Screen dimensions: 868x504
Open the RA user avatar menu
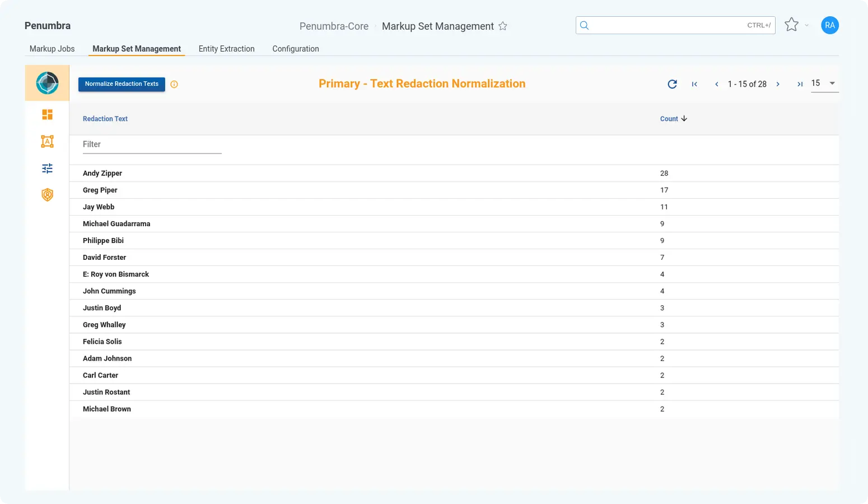click(x=829, y=25)
